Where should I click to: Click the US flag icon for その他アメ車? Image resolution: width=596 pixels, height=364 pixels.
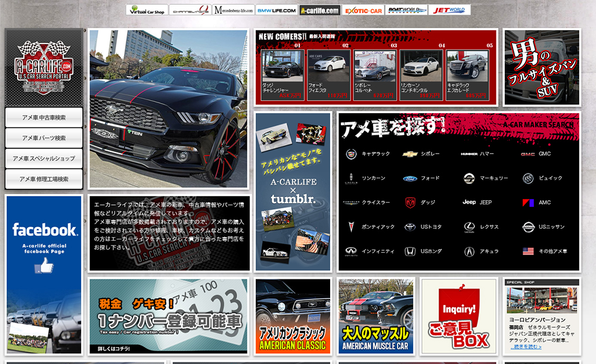coord(528,251)
